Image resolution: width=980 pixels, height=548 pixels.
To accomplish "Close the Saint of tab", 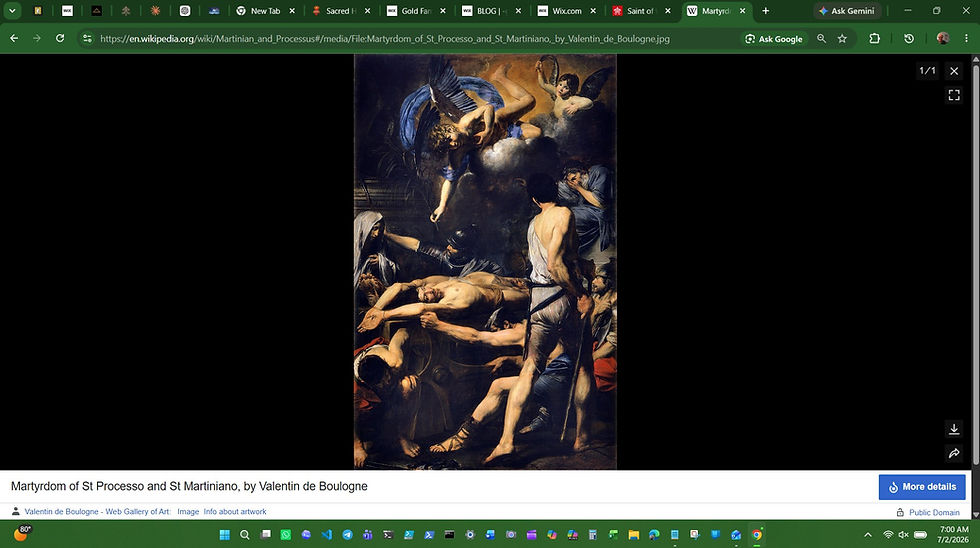I will [668, 11].
